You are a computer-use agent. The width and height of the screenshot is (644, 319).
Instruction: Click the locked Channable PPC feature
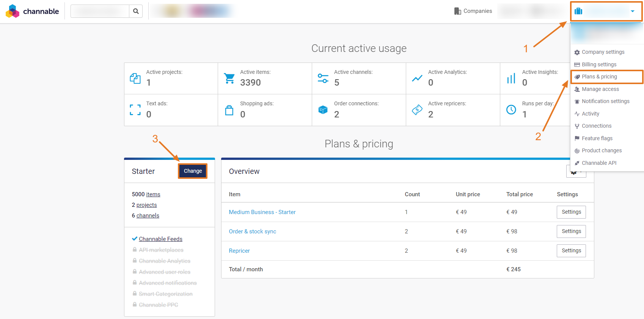tap(159, 305)
